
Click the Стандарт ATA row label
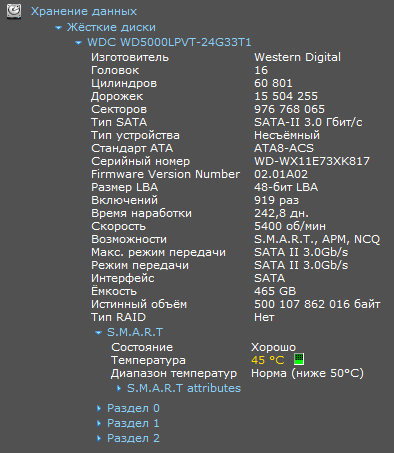[132, 148]
